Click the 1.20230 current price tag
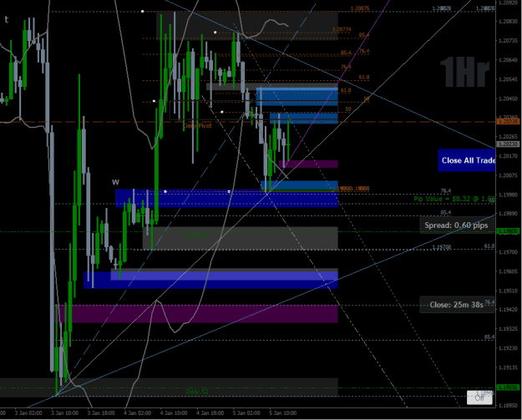This screenshot has width=522, height=420. 508,144
